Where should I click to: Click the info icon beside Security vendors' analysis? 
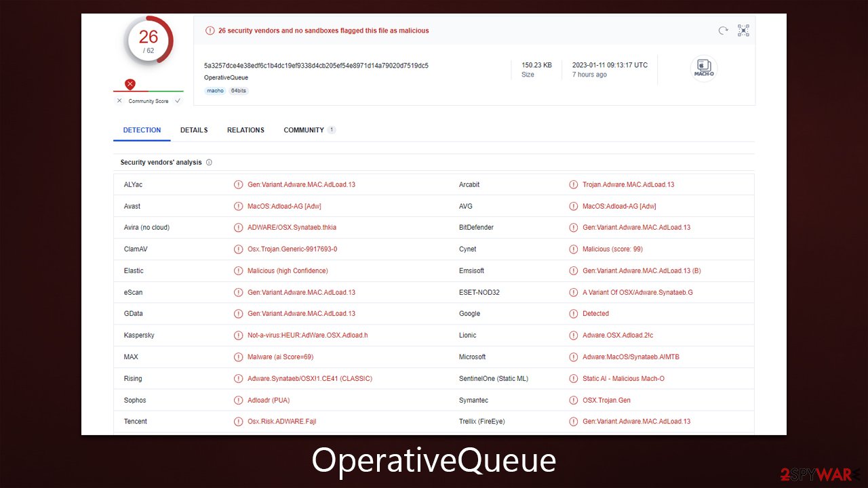[209, 162]
